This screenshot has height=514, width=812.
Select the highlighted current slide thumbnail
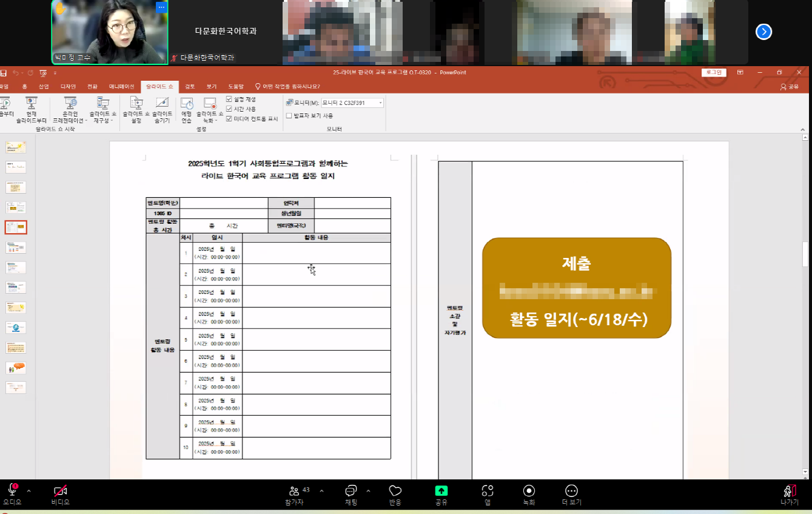tap(16, 228)
